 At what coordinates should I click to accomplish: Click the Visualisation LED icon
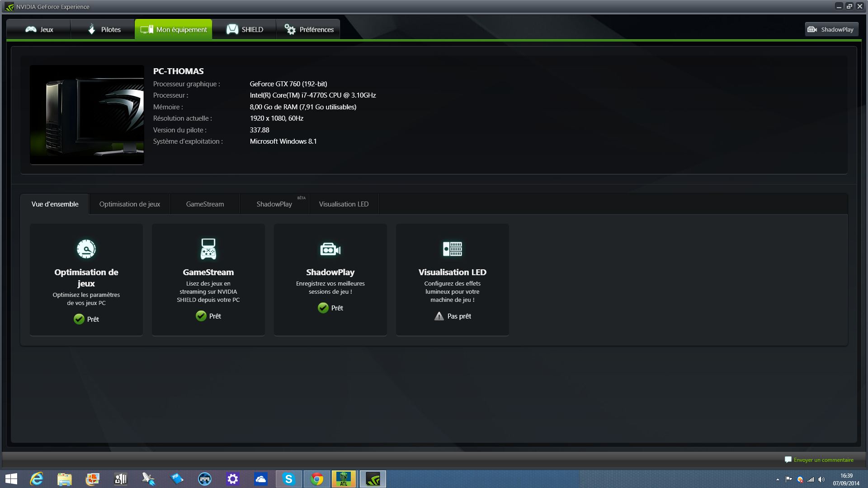point(453,249)
